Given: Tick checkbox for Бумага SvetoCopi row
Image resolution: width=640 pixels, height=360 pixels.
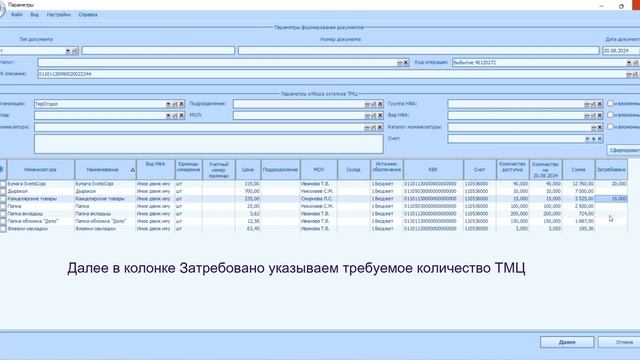Looking at the screenshot, I should (x=3, y=184).
